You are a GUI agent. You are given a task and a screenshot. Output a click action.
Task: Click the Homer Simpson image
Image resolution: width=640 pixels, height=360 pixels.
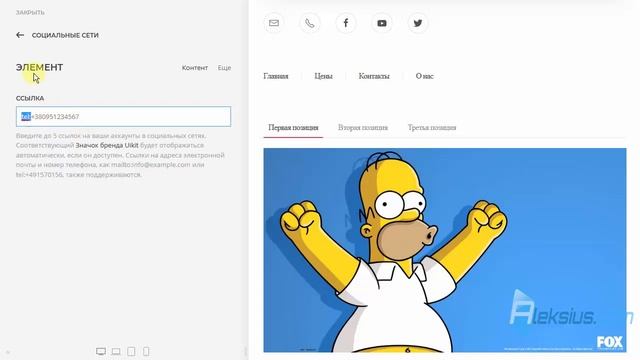[445, 250]
